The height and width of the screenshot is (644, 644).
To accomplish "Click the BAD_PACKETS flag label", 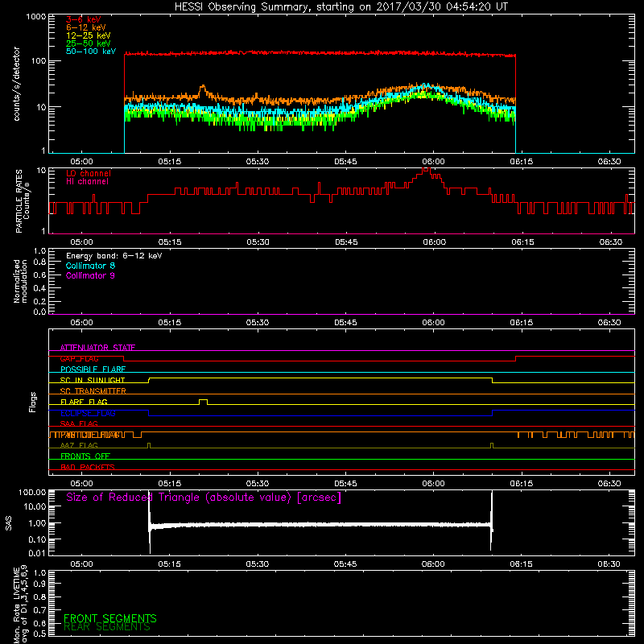I will pos(88,467).
